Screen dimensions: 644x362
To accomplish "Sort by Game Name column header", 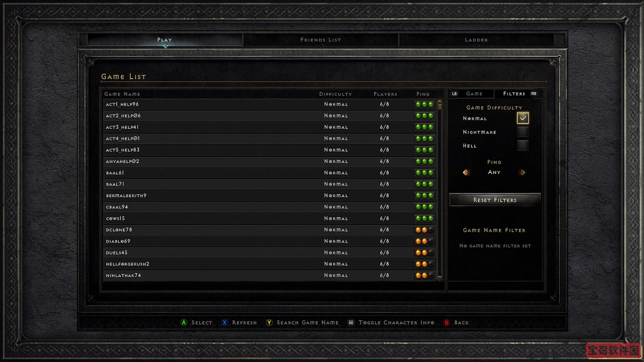I will (x=122, y=94).
